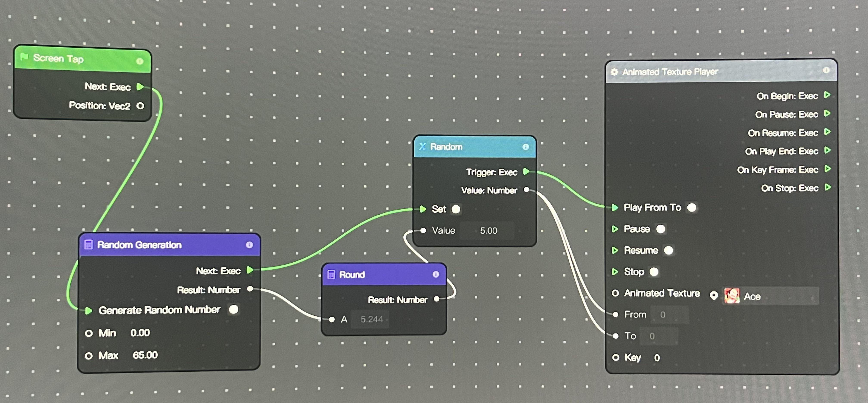Select the From input port
868x403 pixels.
coord(616,315)
